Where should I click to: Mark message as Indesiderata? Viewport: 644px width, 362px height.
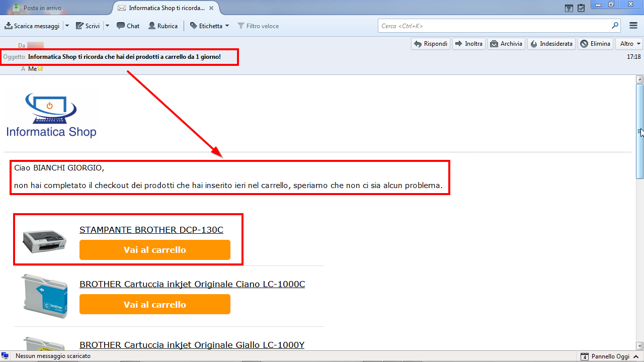551,44
